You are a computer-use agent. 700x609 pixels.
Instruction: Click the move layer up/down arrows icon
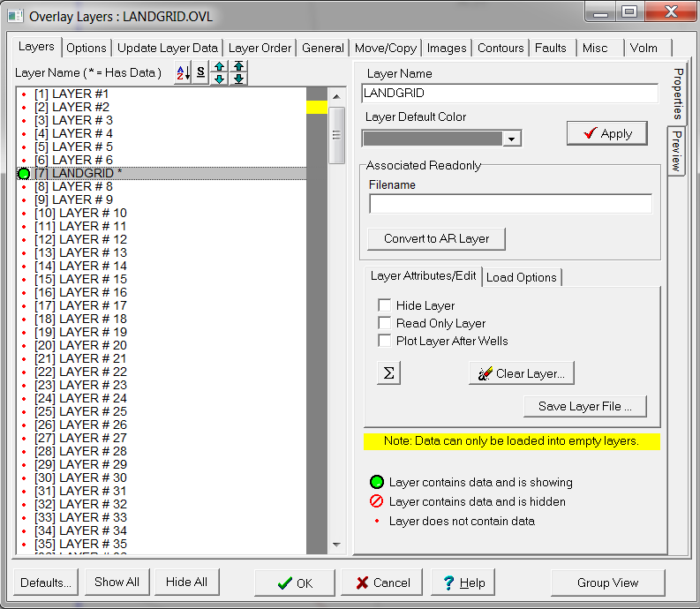[219, 72]
